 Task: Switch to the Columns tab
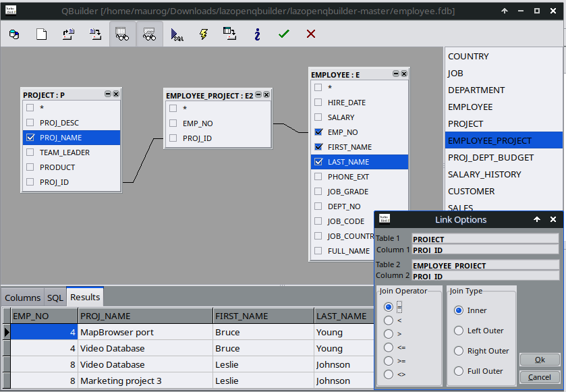point(22,298)
